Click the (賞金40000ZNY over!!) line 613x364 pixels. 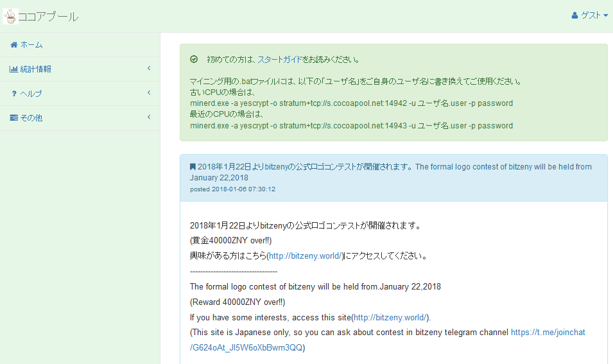click(x=230, y=241)
